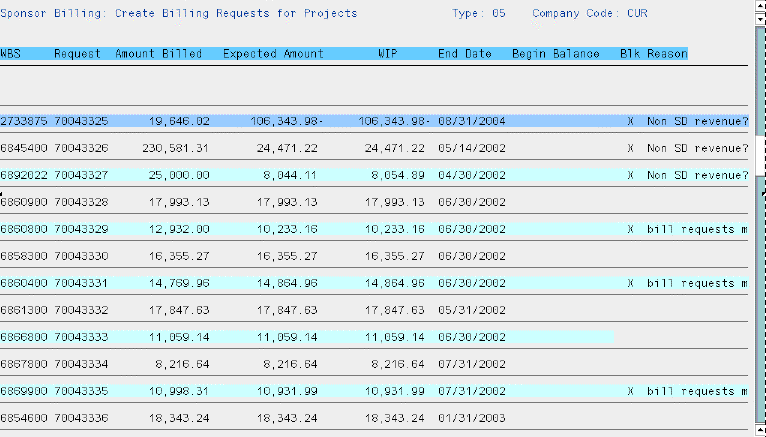This screenshot has width=766, height=437.
Task: Select the Begin Balance column header
Action: tap(556, 53)
